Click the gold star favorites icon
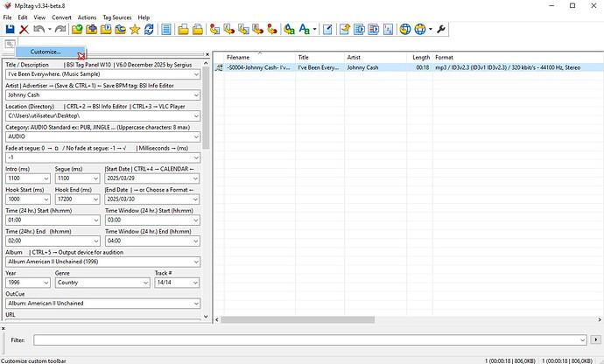 135,29
